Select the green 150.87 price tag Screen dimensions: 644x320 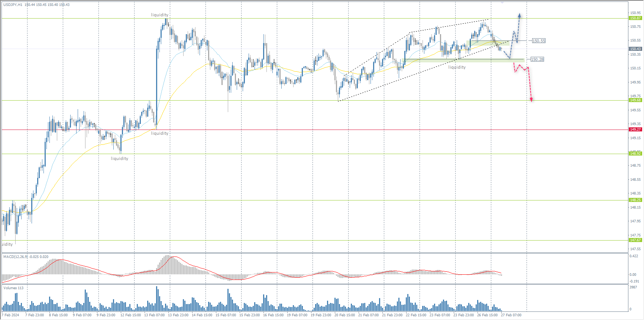tap(635, 18)
